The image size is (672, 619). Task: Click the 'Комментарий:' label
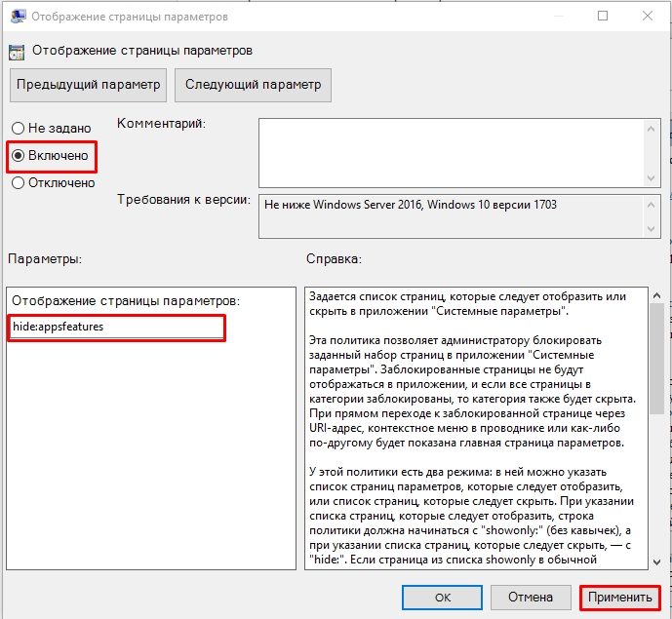coord(162,124)
